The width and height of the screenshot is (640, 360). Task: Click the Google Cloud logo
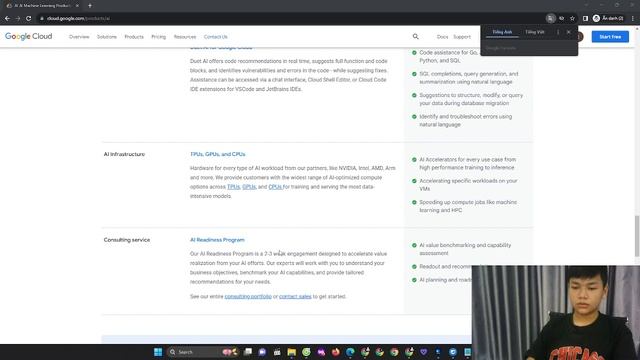point(29,36)
